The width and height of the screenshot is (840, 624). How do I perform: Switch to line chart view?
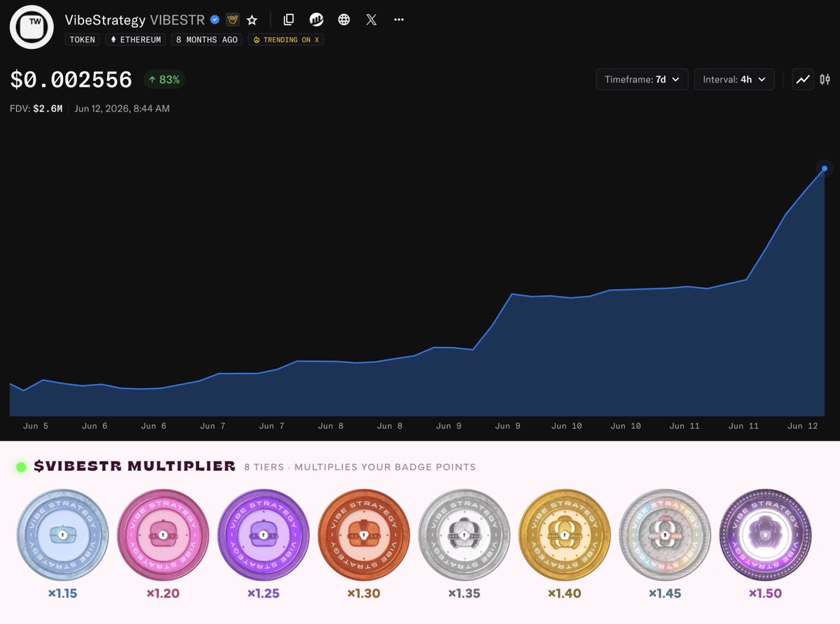pyautogui.click(x=803, y=80)
